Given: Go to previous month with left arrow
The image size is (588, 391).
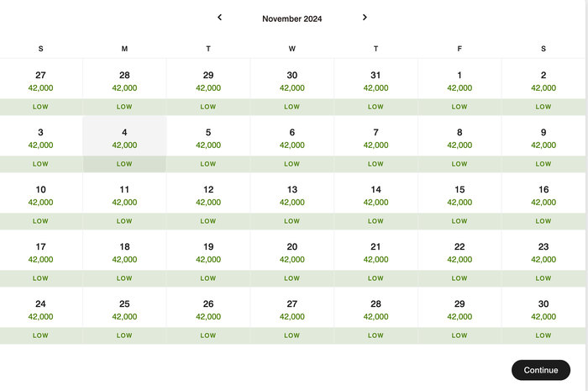Looking at the screenshot, I should 220,18.
